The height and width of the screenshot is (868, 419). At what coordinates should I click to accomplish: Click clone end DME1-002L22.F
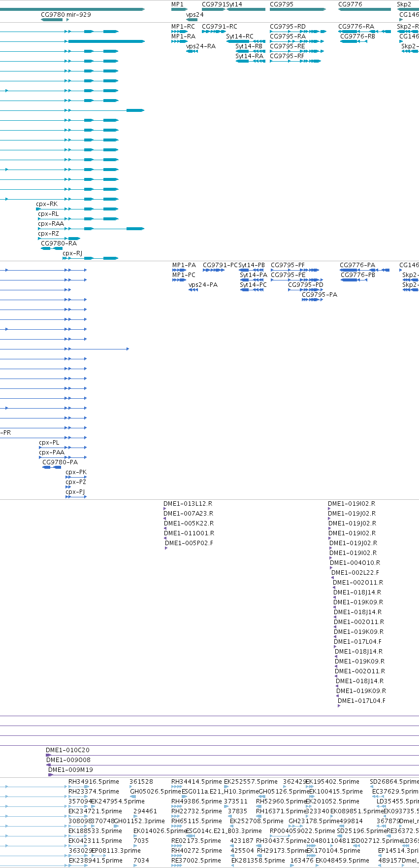coord(355,573)
